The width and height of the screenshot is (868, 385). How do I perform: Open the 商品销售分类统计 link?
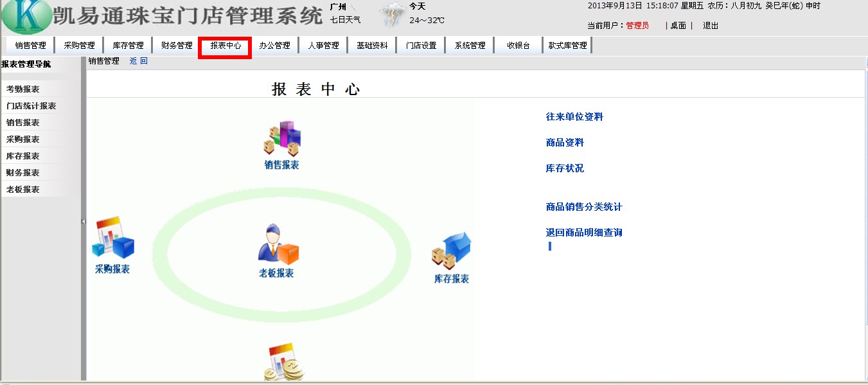coord(583,207)
